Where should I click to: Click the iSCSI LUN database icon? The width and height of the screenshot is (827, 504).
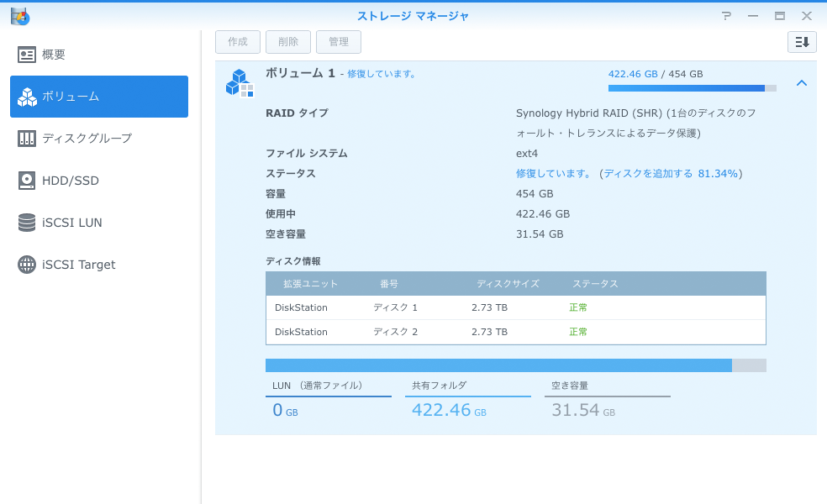point(26,223)
